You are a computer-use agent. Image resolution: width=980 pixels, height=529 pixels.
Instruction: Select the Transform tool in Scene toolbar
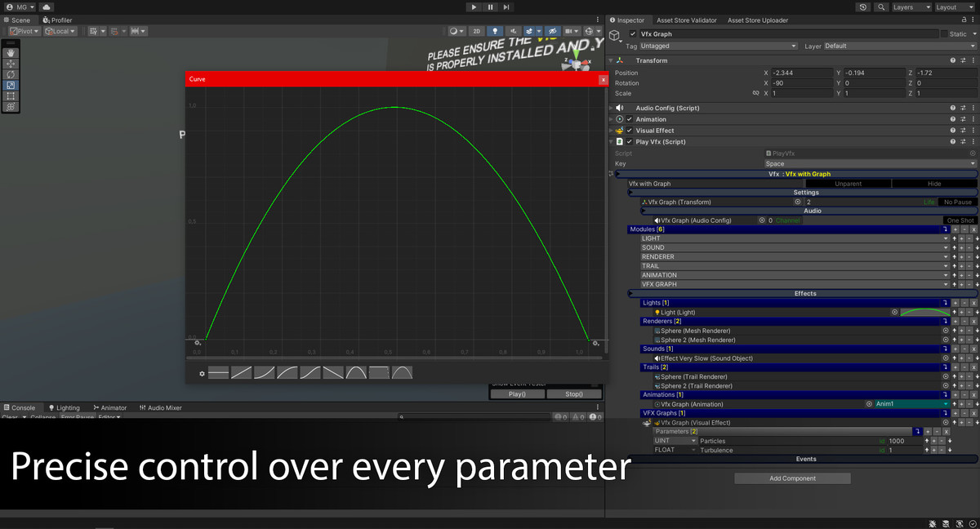point(11,107)
